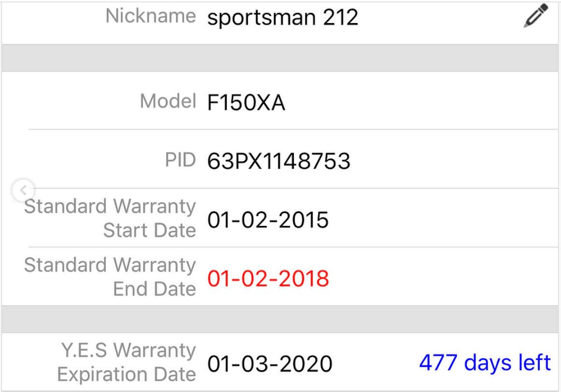Click the PID label

[x=180, y=160]
